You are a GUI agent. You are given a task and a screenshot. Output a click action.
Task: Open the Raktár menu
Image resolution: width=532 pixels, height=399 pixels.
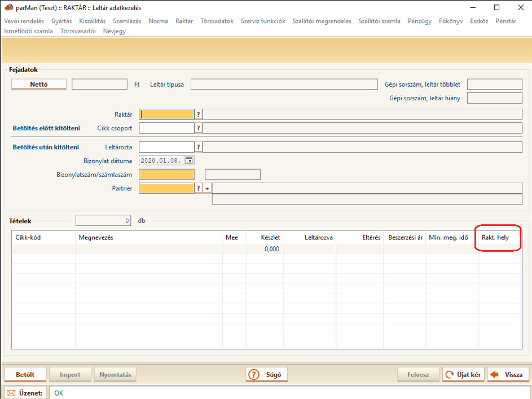184,21
